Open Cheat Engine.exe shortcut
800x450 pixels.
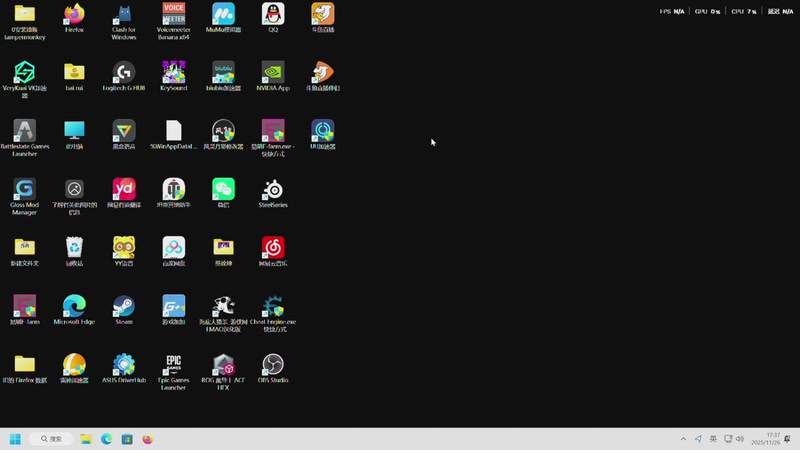(273, 313)
